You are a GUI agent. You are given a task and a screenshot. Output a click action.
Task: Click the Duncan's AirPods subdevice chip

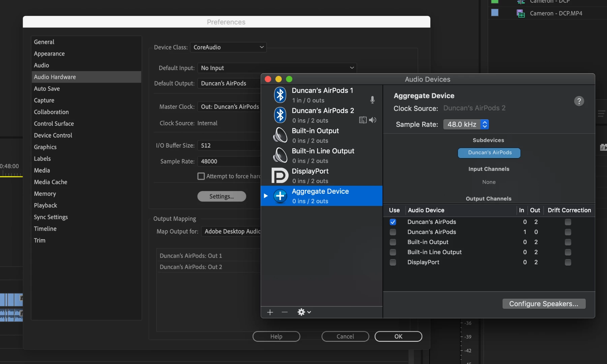489,153
